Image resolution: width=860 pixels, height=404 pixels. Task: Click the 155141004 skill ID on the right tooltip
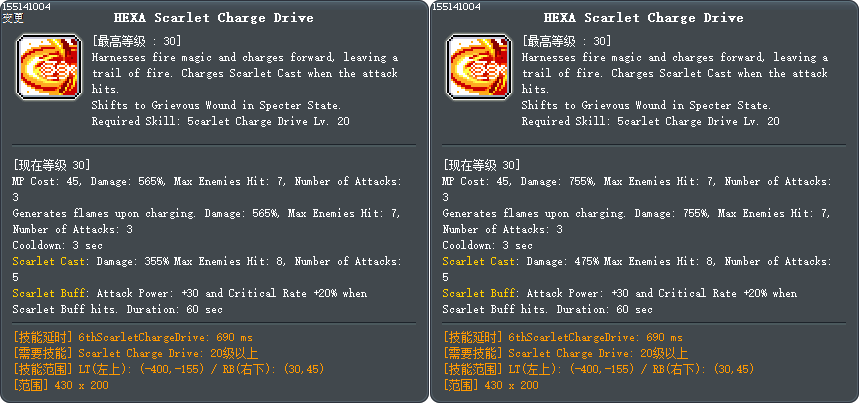(x=457, y=6)
